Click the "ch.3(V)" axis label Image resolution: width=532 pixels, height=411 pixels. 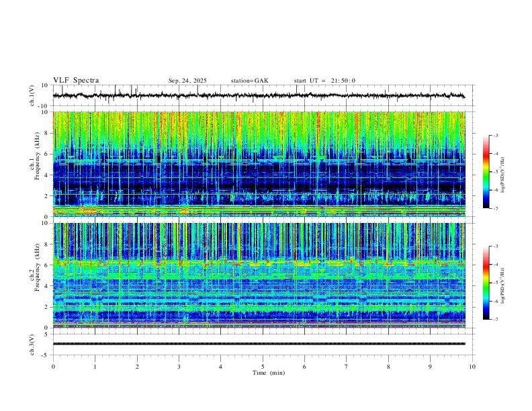(32, 345)
